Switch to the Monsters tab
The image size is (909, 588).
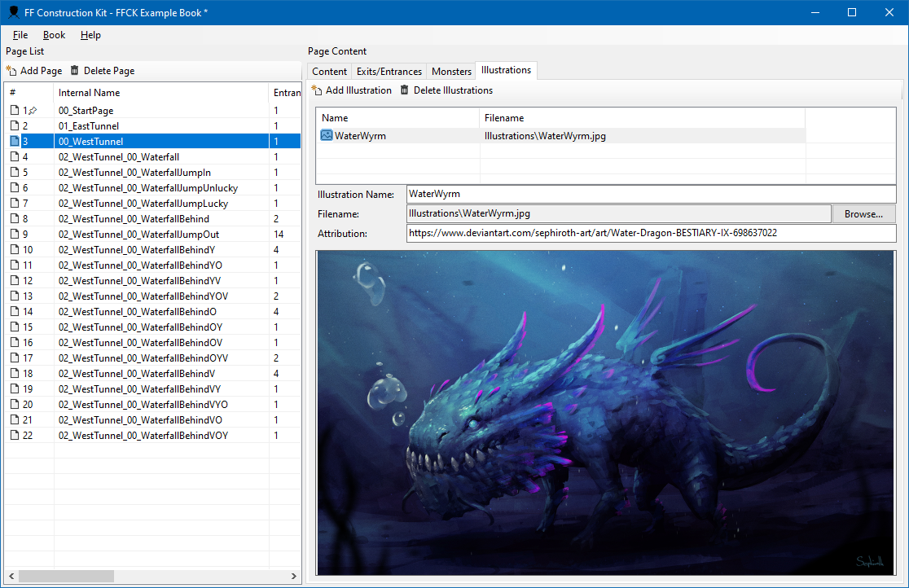click(x=451, y=72)
